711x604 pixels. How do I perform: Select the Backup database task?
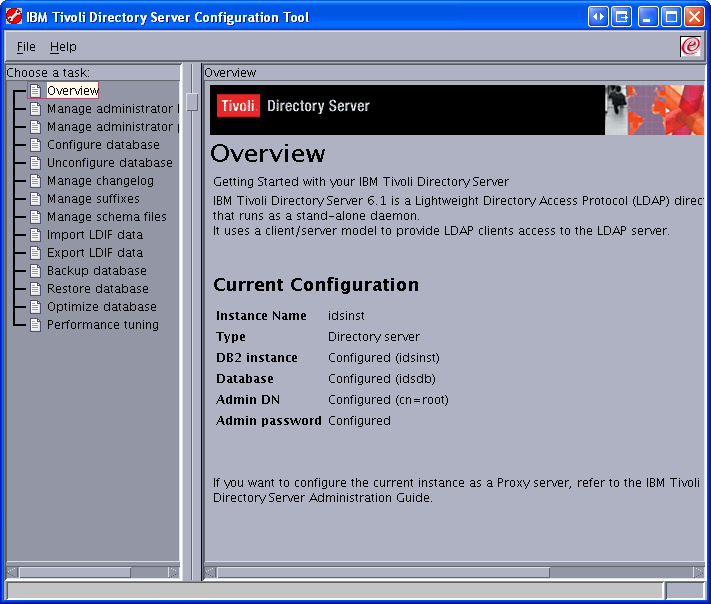coord(97,271)
